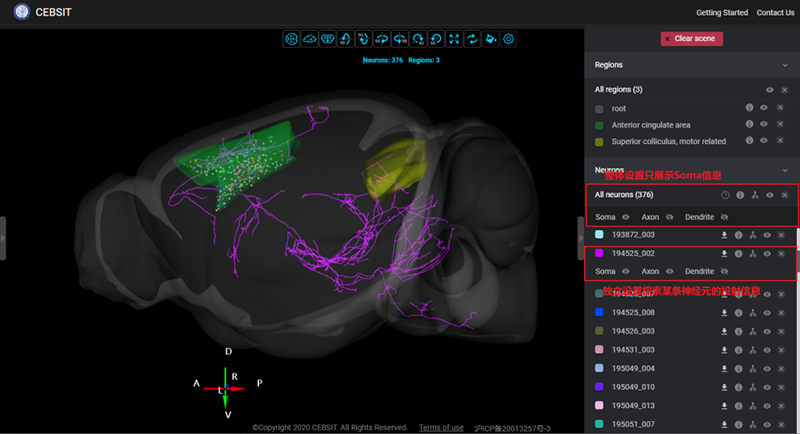
Task: Click the paint bucket icon in toolbar
Action: pos(491,39)
